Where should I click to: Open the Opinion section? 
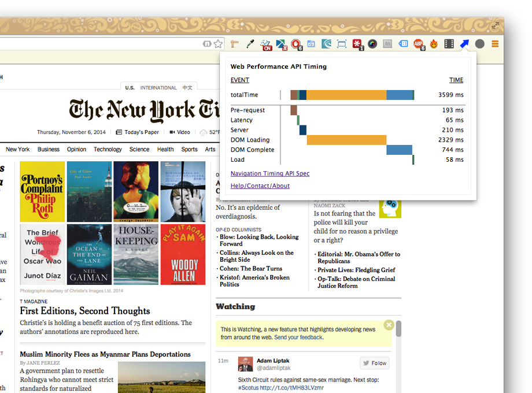click(x=76, y=149)
